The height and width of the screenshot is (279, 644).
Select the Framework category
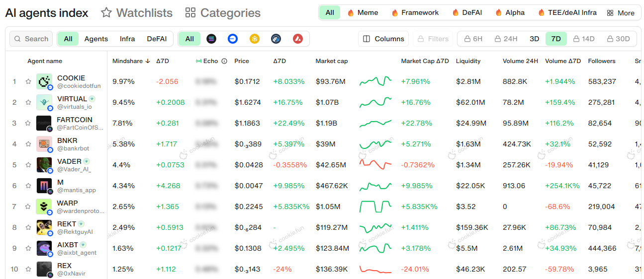tap(415, 13)
